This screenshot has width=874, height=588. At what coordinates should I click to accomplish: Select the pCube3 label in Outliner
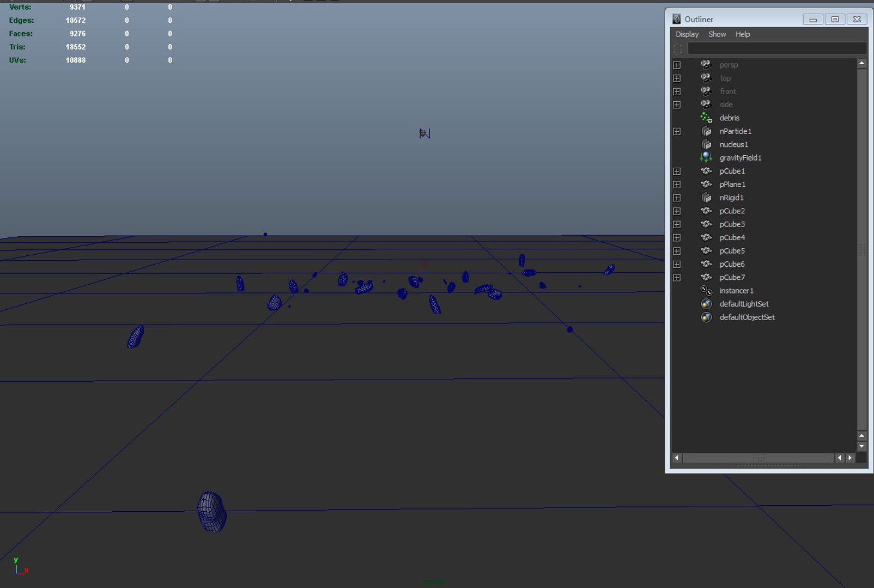[732, 224]
